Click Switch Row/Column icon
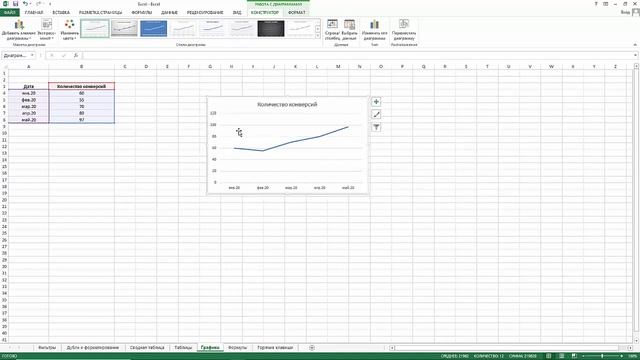This screenshot has width=640, height=360. (x=333, y=29)
